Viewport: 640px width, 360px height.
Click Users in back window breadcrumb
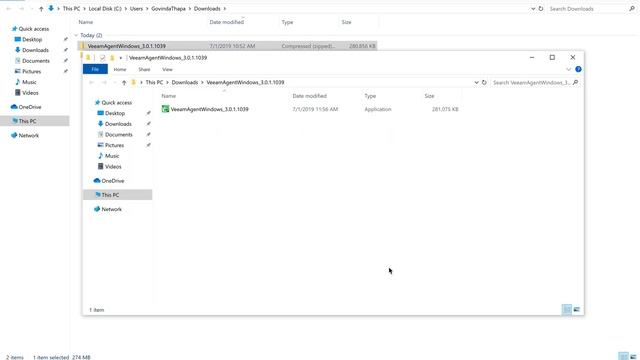[136, 9]
